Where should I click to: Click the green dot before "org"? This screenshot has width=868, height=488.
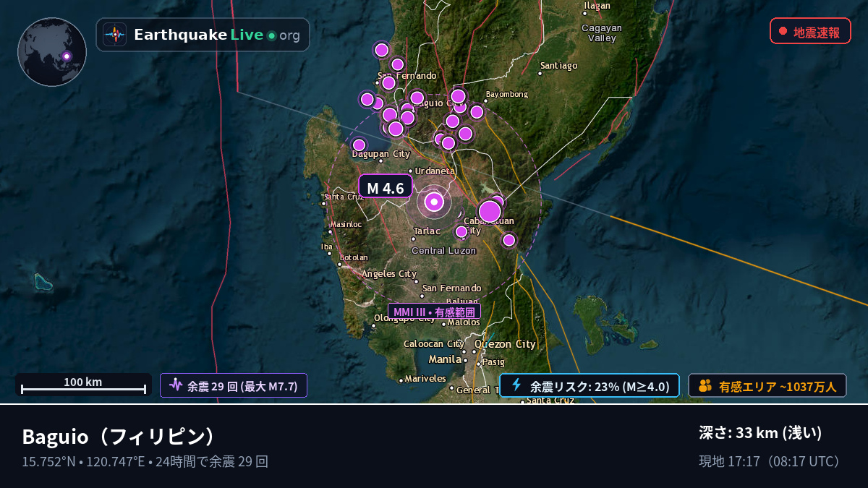point(271,35)
